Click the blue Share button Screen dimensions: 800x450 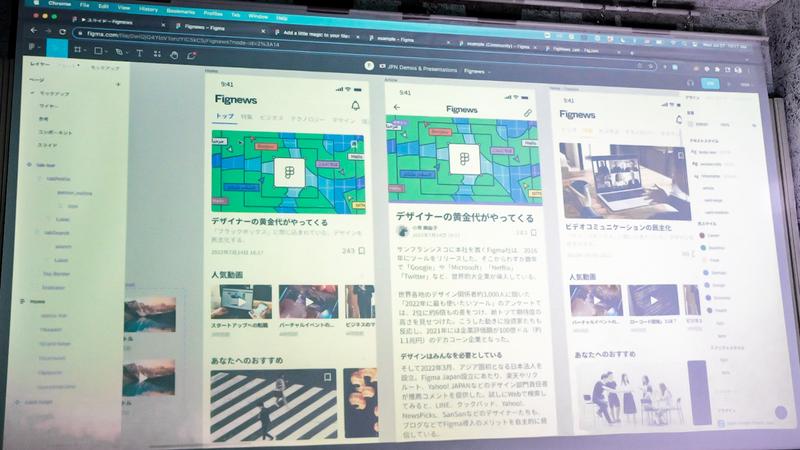(x=710, y=83)
